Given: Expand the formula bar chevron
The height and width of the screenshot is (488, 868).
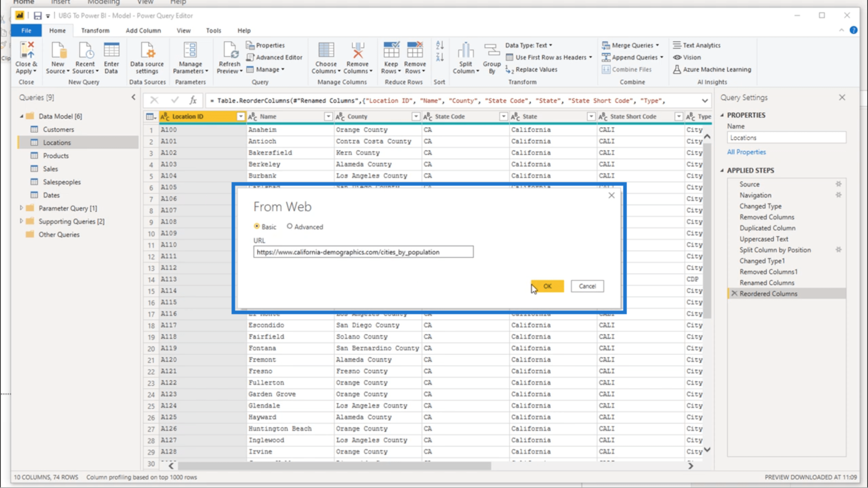Looking at the screenshot, I should click(705, 101).
